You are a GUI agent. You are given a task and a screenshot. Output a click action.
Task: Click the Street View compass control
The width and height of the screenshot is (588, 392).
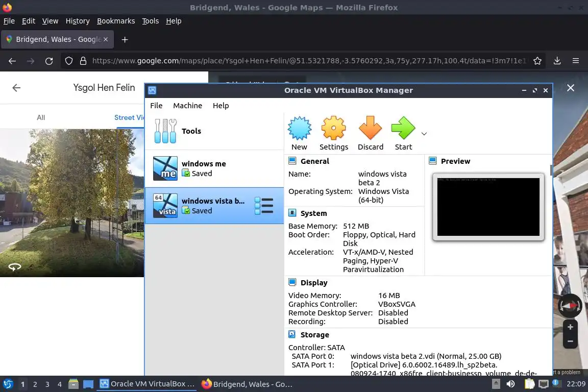570,306
